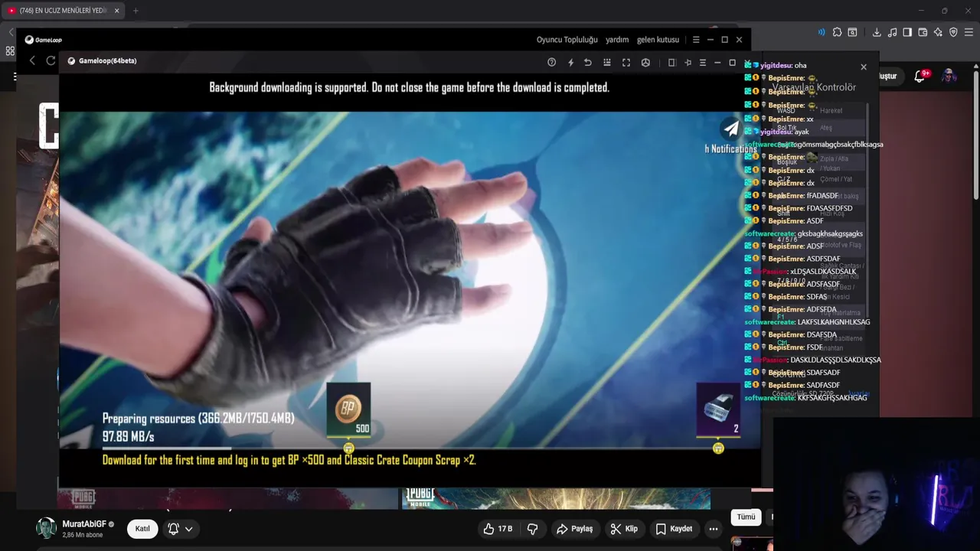Open 'gelen kutusu' in GameLoop header

click(x=658, y=40)
